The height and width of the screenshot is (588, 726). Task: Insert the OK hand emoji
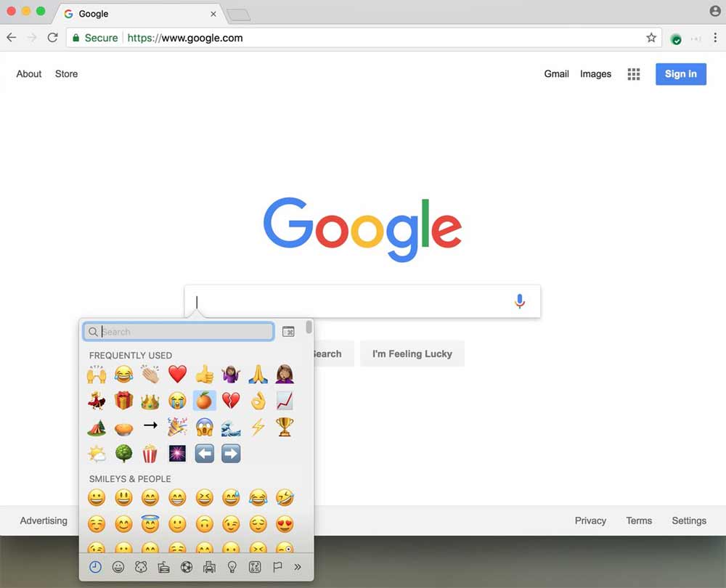(x=258, y=401)
